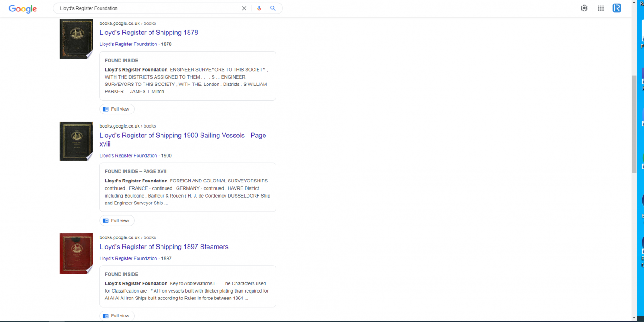Start voice search with the microphone icon
This screenshot has height=322, width=644.
(x=259, y=8)
